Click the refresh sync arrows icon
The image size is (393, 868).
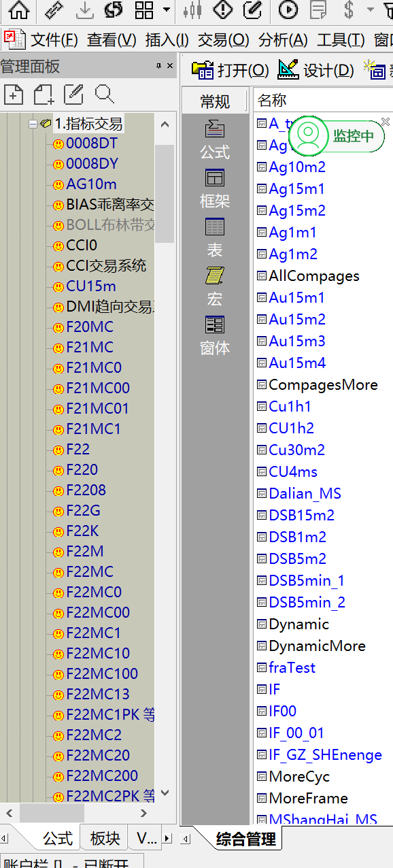tap(114, 10)
